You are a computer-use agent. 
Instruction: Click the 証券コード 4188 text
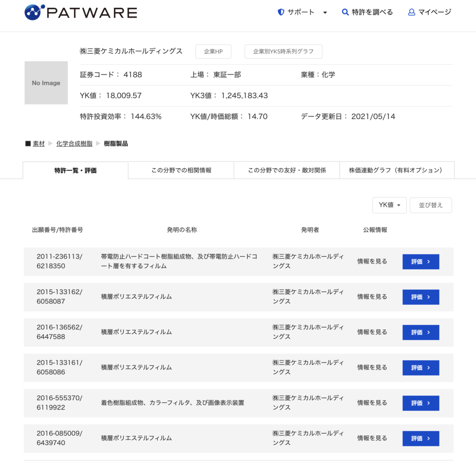pyautogui.click(x=111, y=75)
